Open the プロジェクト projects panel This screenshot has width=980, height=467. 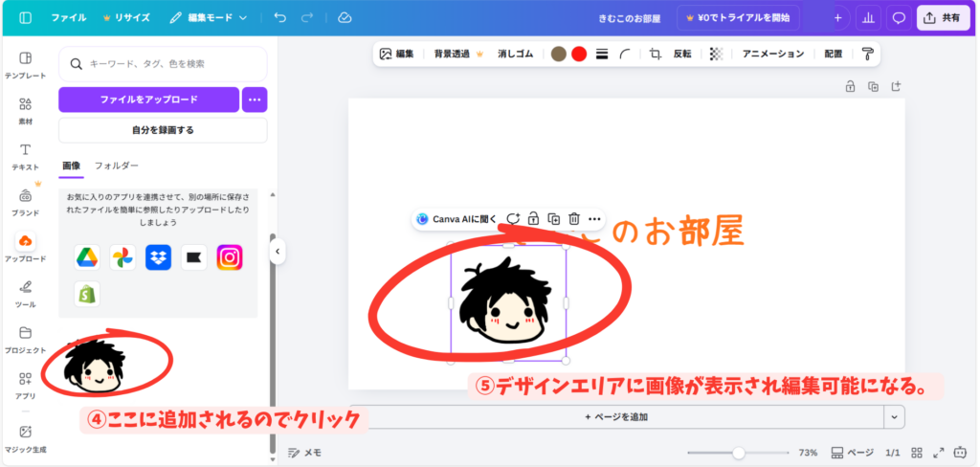(25, 340)
